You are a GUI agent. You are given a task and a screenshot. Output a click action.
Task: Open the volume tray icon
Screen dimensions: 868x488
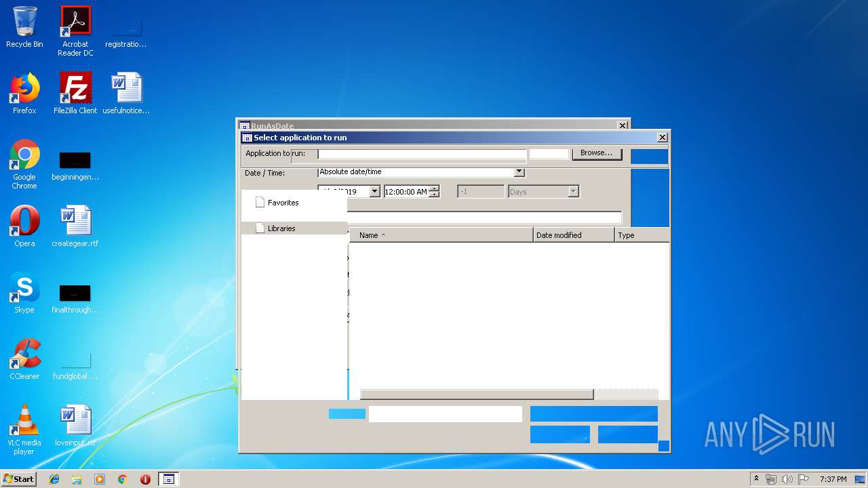click(787, 479)
